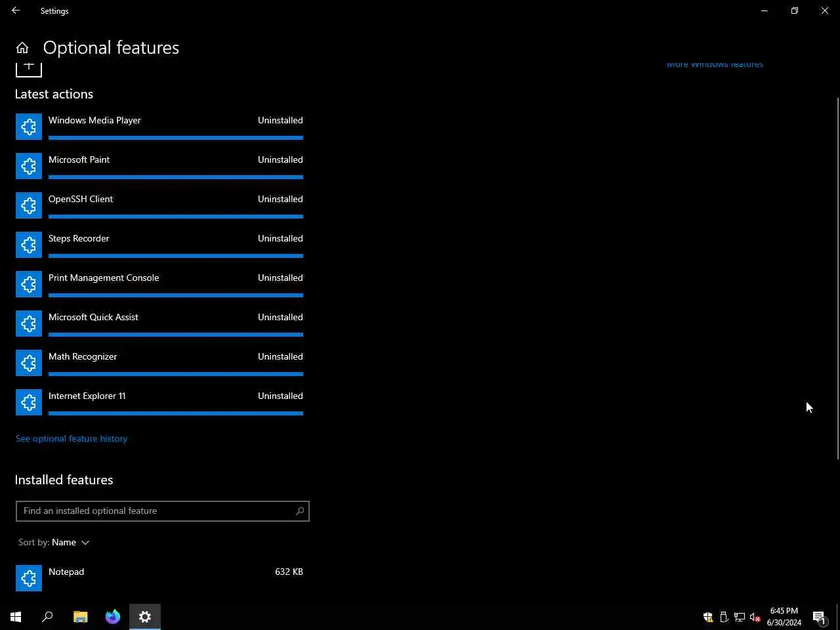Click the Windows Media Player progress bar
The image size is (840, 630).
[x=176, y=138]
